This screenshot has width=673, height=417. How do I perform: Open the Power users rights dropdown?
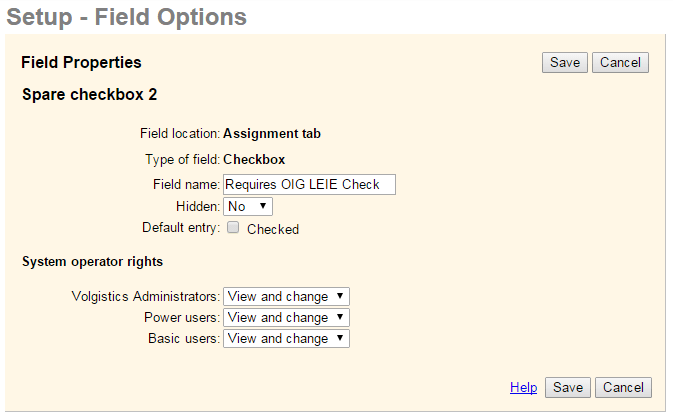pos(286,317)
